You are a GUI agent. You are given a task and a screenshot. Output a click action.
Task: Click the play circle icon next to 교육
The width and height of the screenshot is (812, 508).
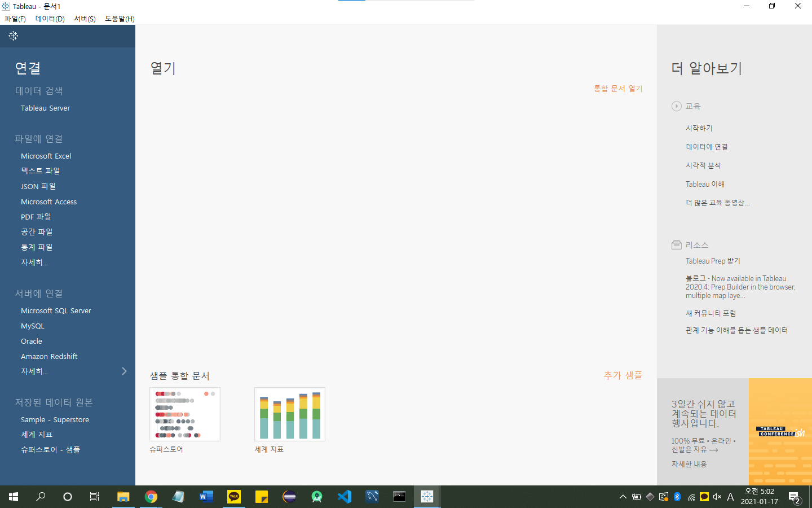pyautogui.click(x=677, y=106)
